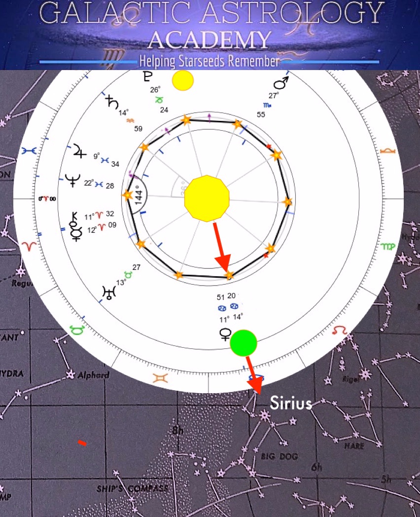The image size is (420, 517).
Task: Select the white Sirius label
Action: coord(290,403)
